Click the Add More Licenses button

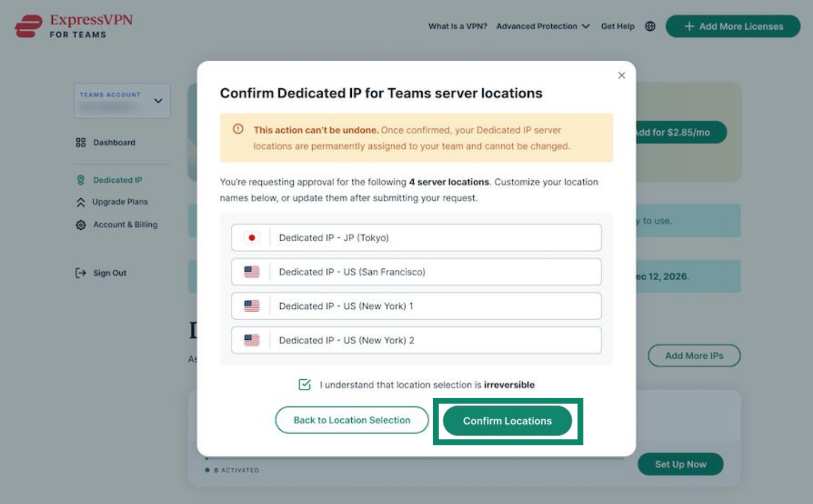[x=733, y=26]
